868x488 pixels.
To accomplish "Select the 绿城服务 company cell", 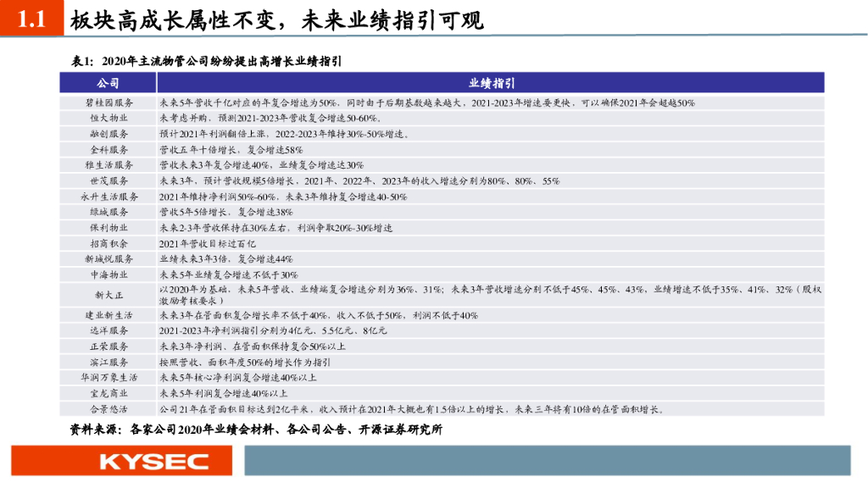I will pyautogui.click(x=108, y=212).
